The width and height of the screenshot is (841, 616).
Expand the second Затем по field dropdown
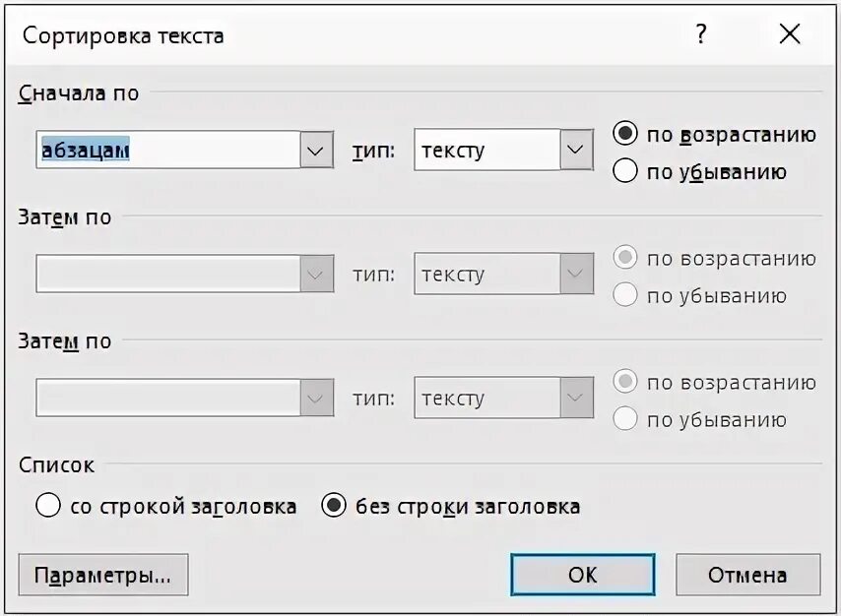315,398
